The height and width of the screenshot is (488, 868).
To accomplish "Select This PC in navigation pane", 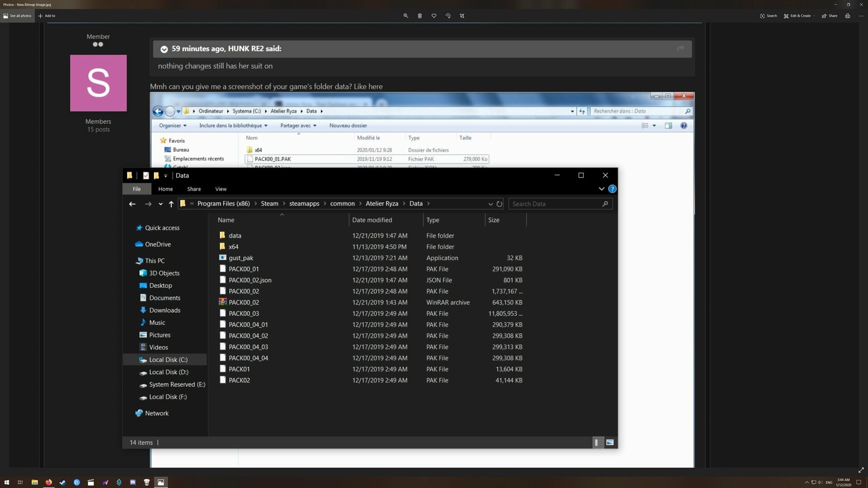I will (154, 261).
